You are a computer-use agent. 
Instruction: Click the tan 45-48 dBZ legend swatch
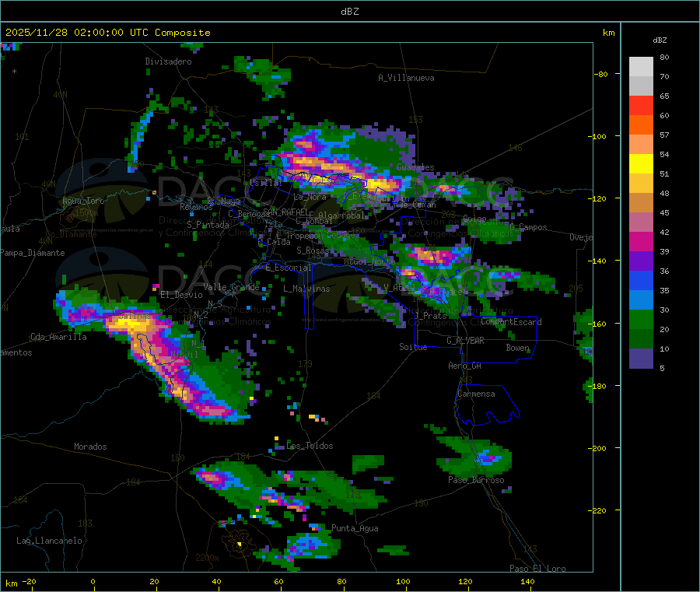[x=641, y=203]
